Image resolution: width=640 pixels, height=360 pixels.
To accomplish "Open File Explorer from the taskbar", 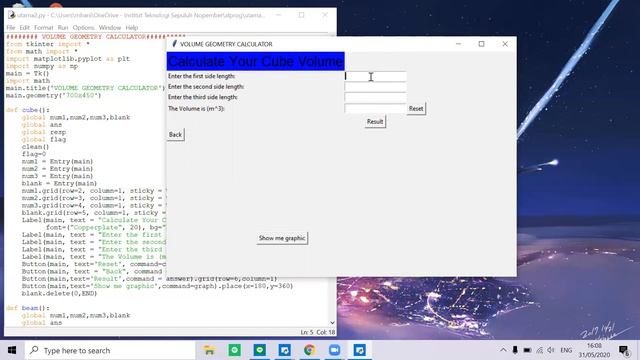I will coord(209,350).
